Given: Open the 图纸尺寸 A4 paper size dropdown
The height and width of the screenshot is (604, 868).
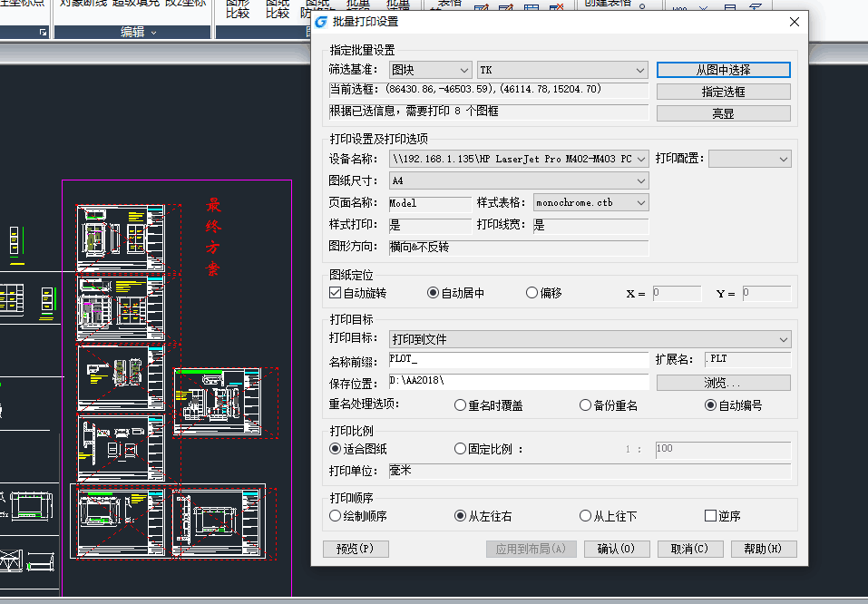Looking at the screenshot, I should pos(519,180).
